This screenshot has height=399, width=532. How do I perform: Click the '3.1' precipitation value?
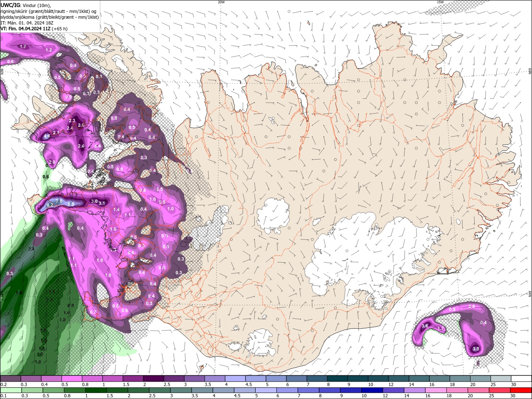(x=102, y=203)
